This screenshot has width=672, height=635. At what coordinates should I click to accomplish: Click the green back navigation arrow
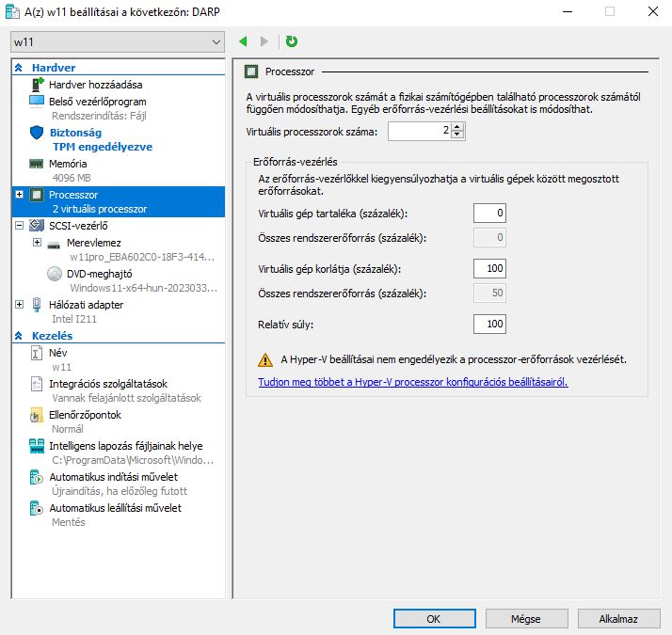coord(243,41)
